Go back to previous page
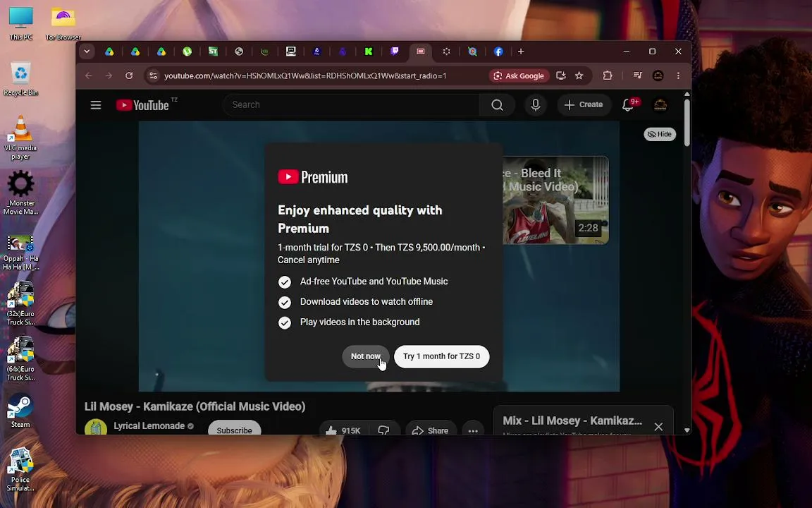This screenshot has width=812, height=508. click(x=89, y=75)
